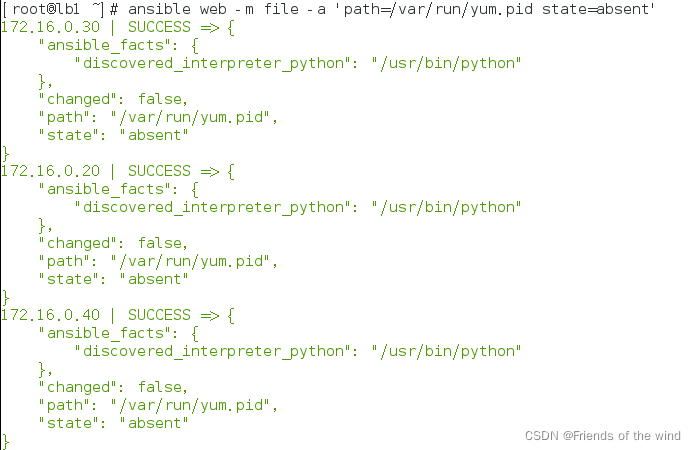This screenshot has height=450, width=696.
Task: Click the state=absent argument in command
Action: 598,9
